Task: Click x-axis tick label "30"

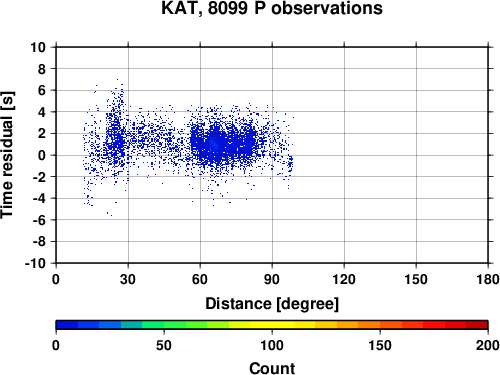Action: coord(128,279)
